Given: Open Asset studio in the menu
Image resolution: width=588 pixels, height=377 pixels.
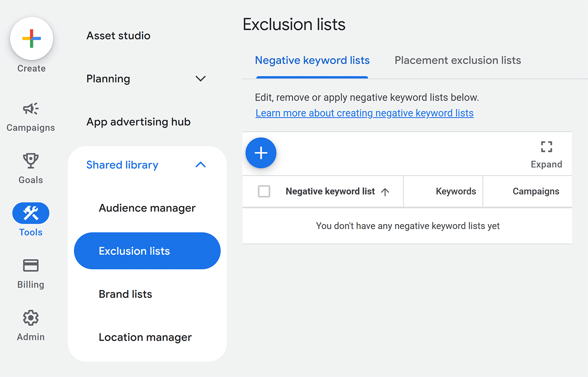Looking at the screenshot, I should coord(118,36).
